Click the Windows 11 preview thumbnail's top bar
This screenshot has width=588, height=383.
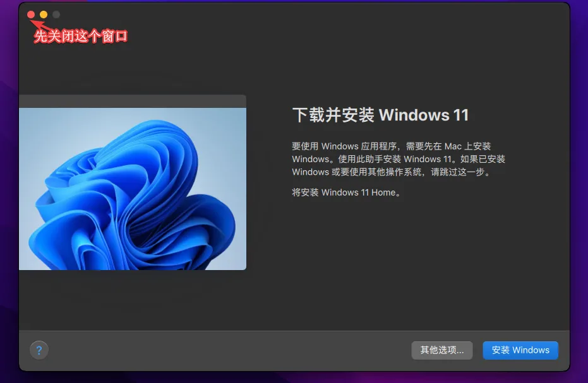133,101
